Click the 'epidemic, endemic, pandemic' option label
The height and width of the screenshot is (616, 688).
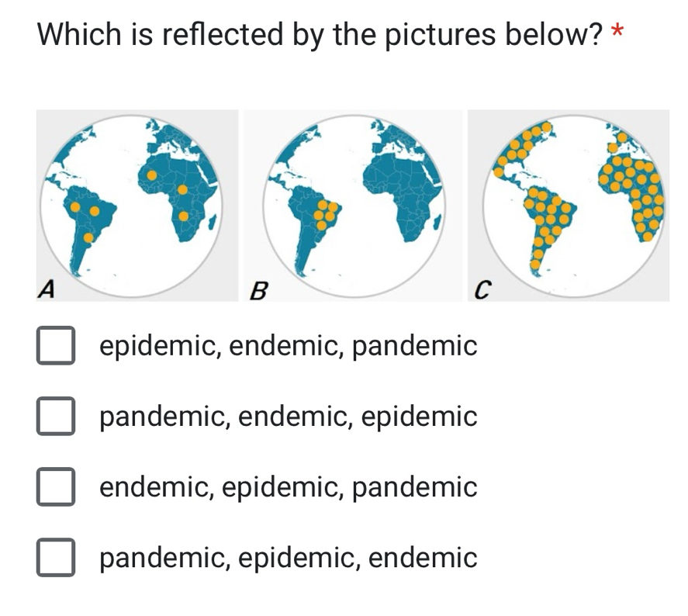289,345
